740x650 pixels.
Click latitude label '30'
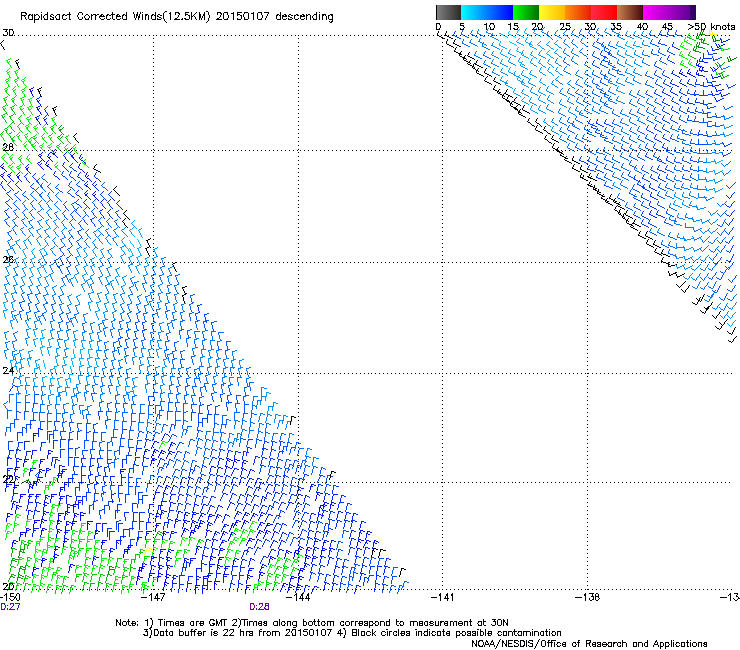click(8, 33)
